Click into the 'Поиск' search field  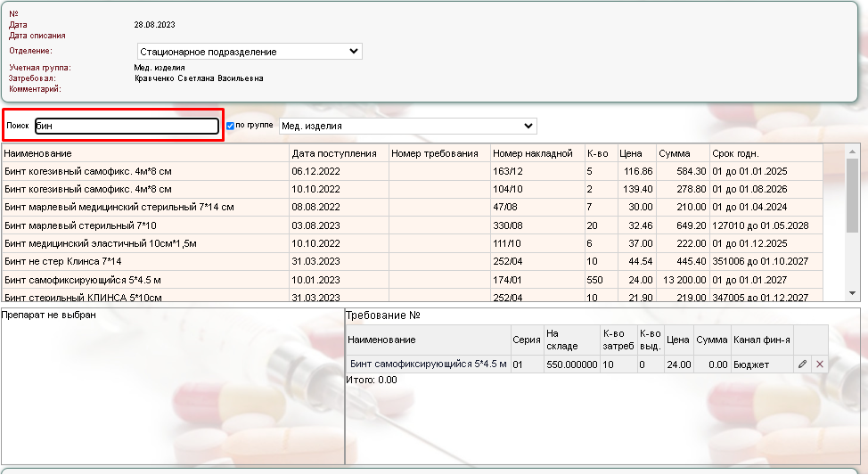click(127, 127)
